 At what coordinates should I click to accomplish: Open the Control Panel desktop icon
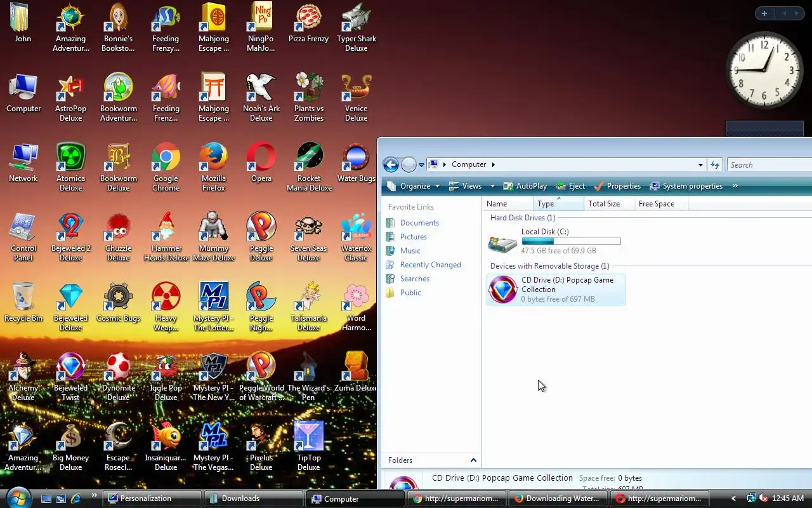click(x=23, y=236)
